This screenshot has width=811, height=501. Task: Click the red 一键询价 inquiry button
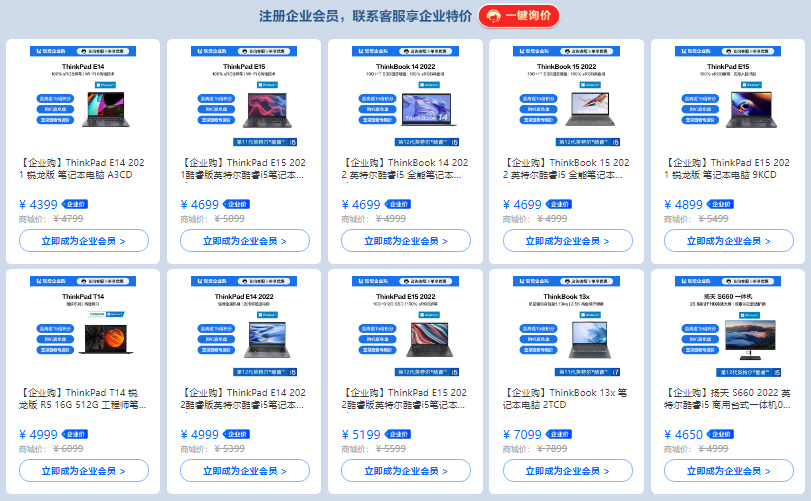point(519,16)
